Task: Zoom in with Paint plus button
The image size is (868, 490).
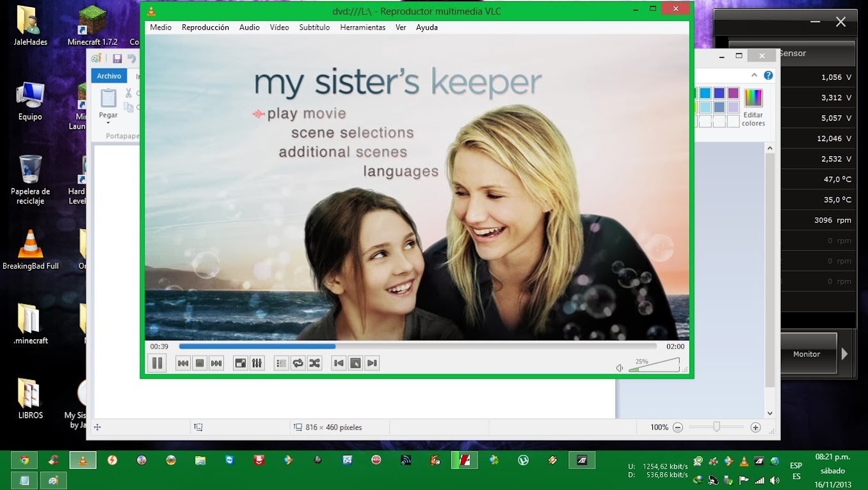Action: coord(755,427)
